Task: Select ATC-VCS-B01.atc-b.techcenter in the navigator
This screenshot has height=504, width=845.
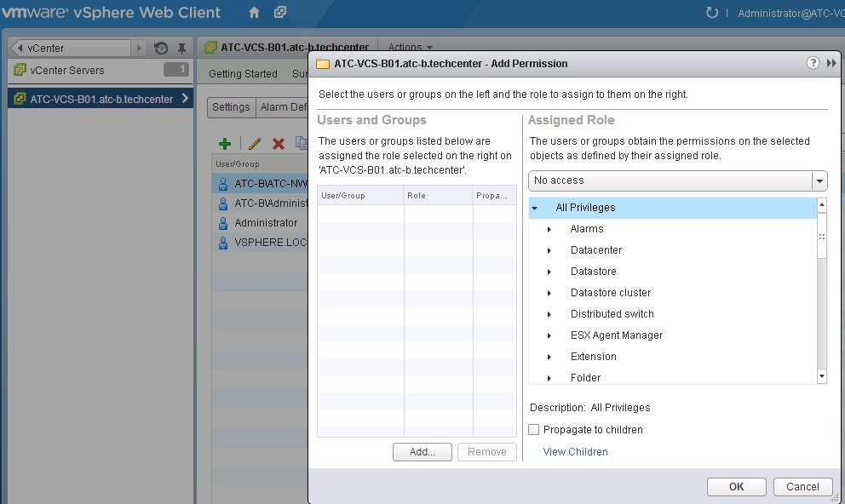Action: [101, 99]
